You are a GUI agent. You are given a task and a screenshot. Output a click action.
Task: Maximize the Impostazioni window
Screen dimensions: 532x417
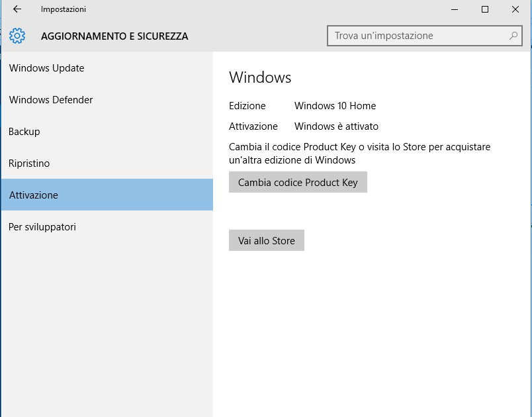(485, 9)
